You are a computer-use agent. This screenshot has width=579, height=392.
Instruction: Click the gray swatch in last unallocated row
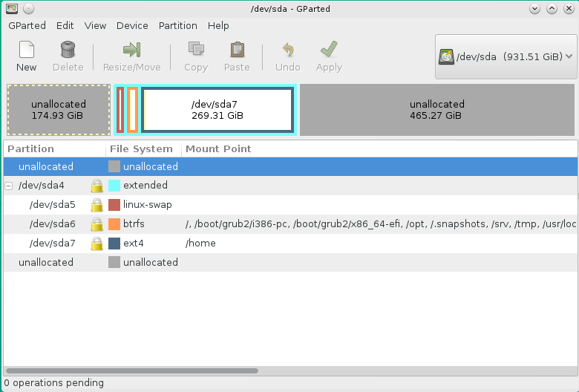(114, 262)
